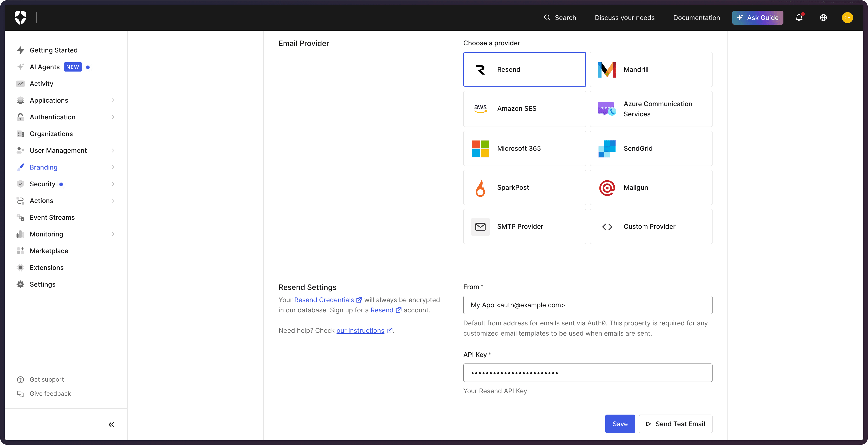Screen dimensions: 868x445
Task: Choose the SendGrid provider
Action: pyautogui.click(x=651, y=149)
